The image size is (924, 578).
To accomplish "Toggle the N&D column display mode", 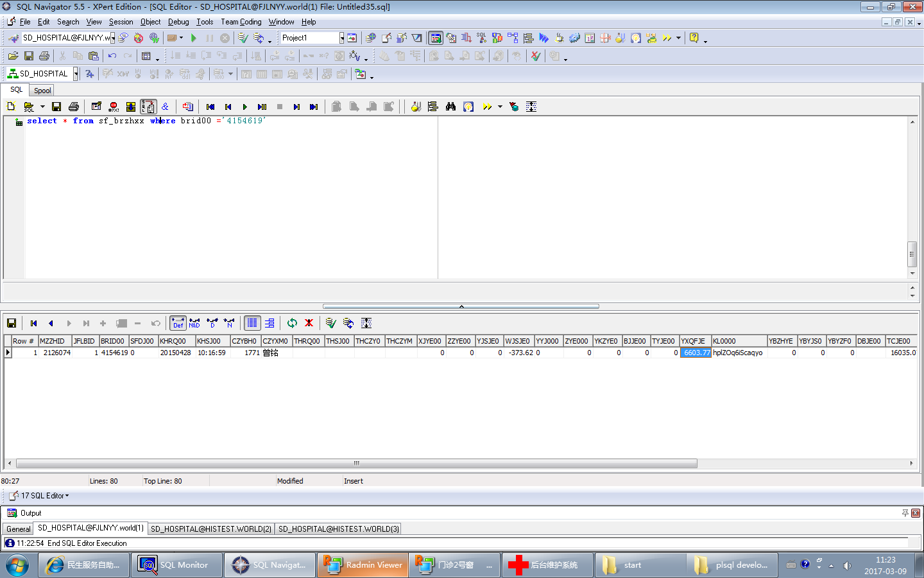I will (x=194, y=323).
